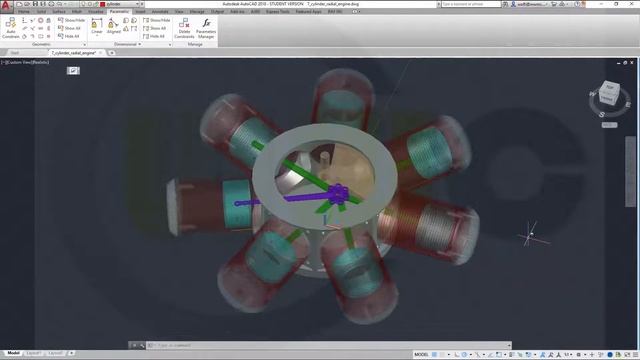Screen dimensions: 640x360
Task: Click the S compass letter on ViewCube
Action: 602,115
